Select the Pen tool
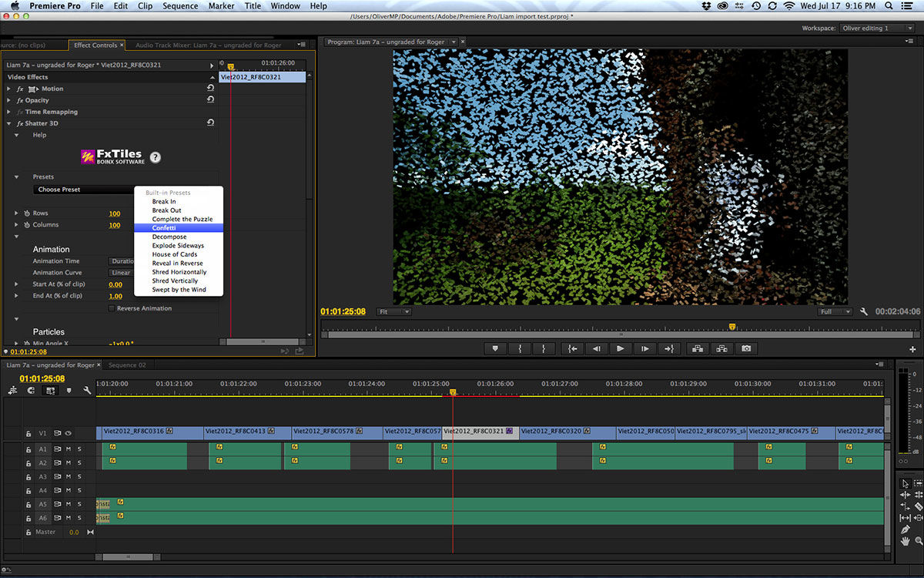The height and width of the screenshot is (578, 924). (906, 529)
